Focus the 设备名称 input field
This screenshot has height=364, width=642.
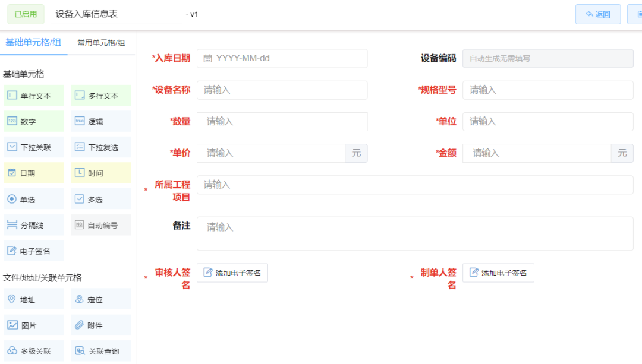click(x=282, y=90)
